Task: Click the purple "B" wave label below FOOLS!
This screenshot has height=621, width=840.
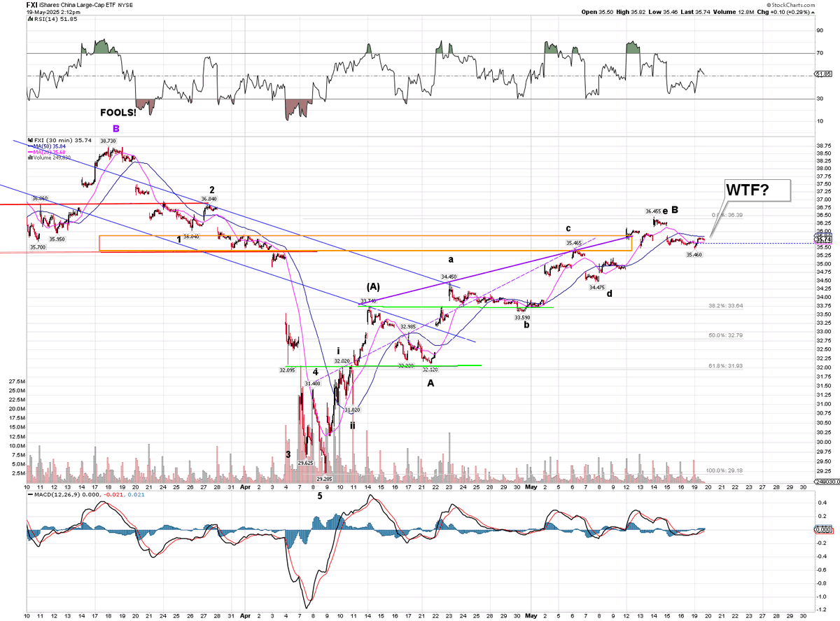Action: click(116, 128)
